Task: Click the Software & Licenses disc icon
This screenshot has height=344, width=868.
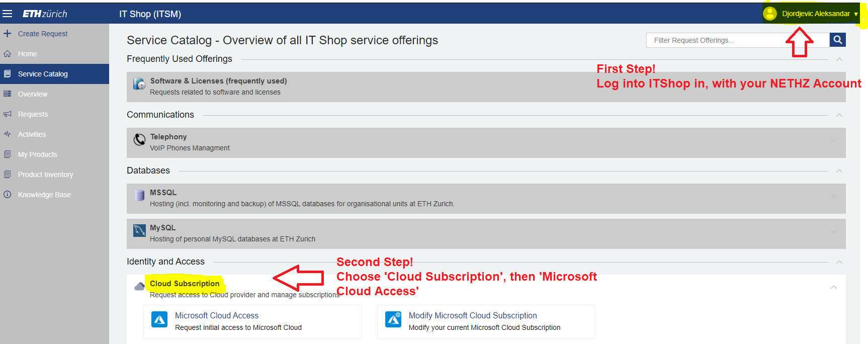Action: point(139,84)
